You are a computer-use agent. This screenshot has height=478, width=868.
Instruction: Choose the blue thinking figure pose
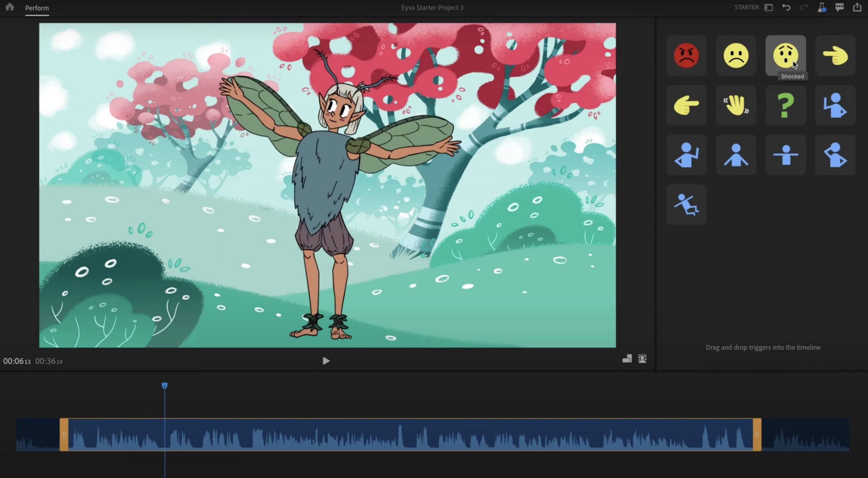pos(835,155)
